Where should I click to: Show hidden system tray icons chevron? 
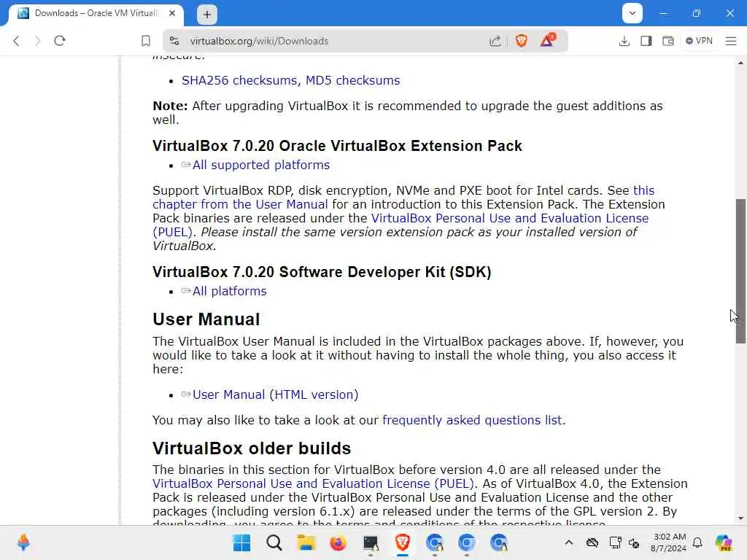click(x=569, y=542)
